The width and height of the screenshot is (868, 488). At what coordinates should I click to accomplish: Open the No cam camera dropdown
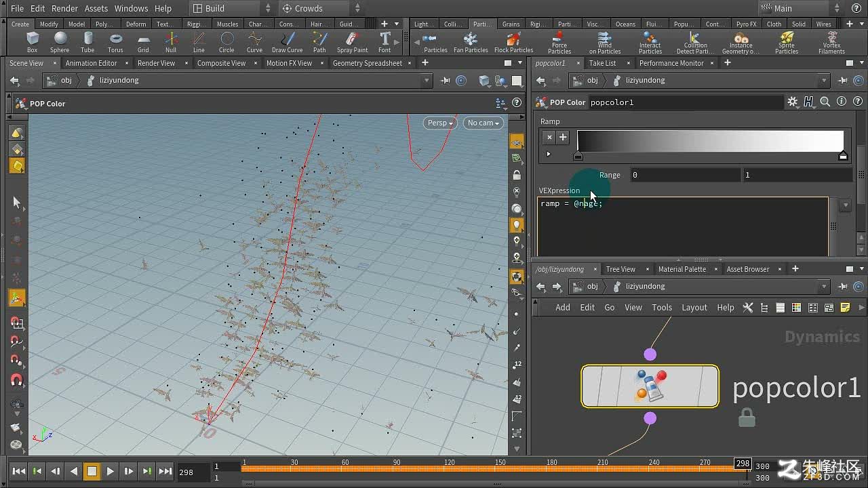pyautogui.click(x=483, y=123)
